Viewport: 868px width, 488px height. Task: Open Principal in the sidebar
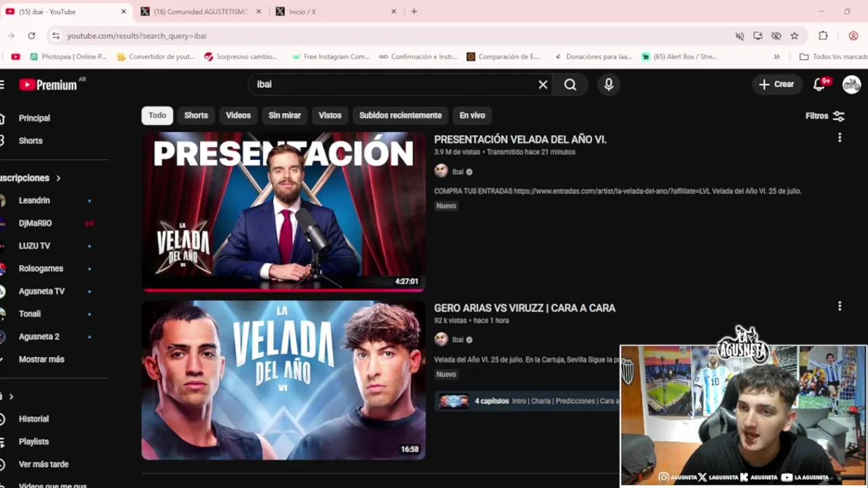tap(34, 118)
